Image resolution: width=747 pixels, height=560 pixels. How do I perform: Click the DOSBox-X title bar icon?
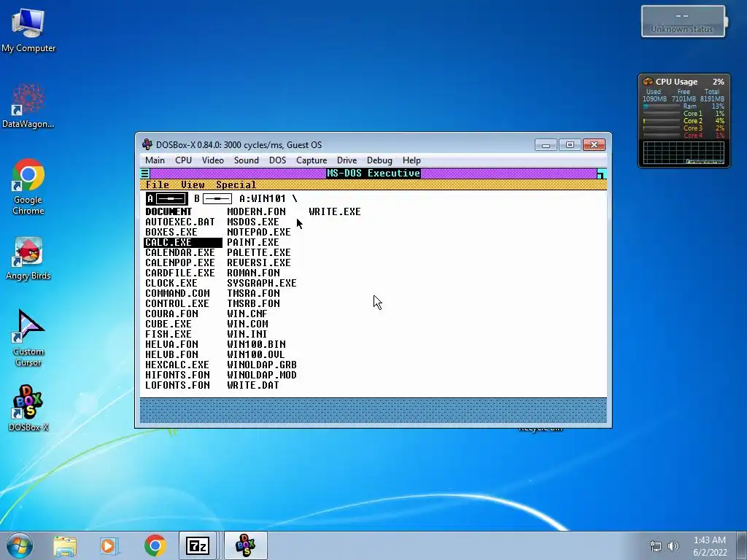click(x=147, y=144)
